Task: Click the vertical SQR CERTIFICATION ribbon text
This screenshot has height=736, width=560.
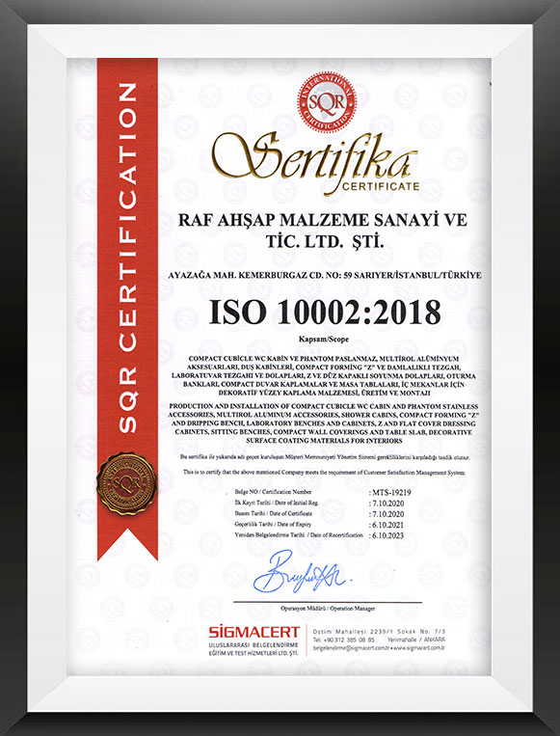Action: click(127, 258)
